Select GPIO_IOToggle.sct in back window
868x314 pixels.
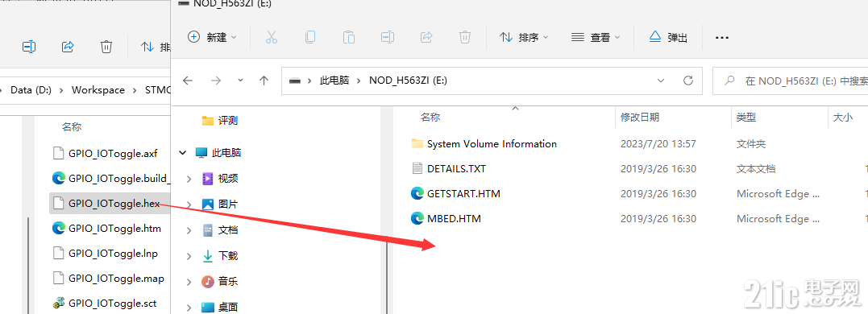point(112,304)
